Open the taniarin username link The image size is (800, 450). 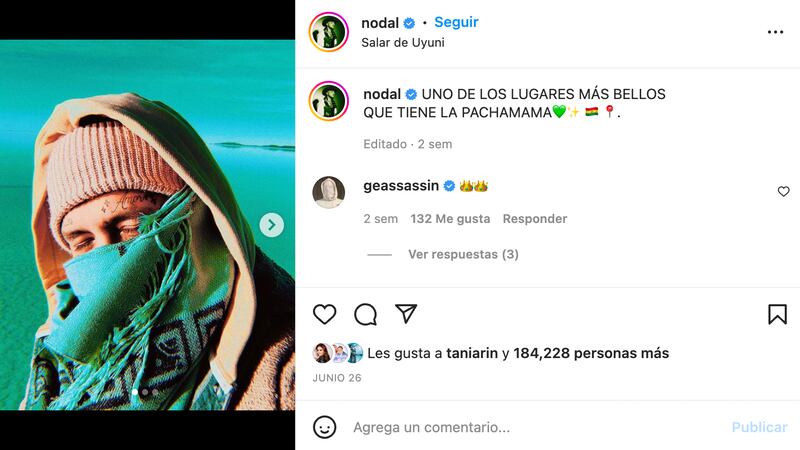click(x=472, y=353)
